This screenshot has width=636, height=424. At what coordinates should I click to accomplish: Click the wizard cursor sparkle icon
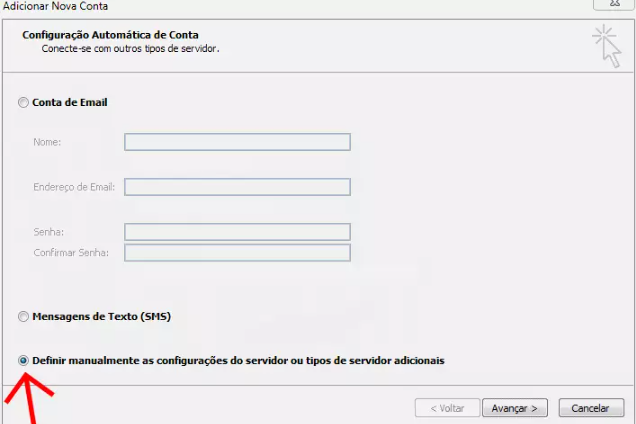(x=606, y=46)
